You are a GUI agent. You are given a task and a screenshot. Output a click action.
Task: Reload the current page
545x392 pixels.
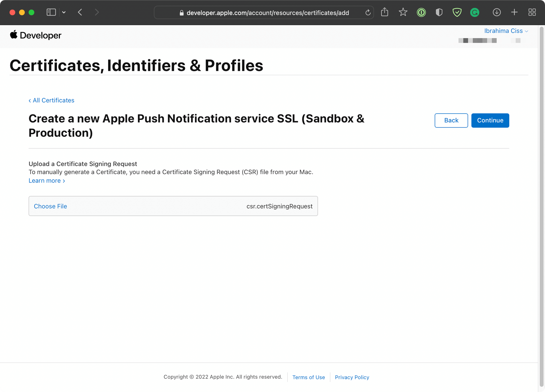[368, 12]
